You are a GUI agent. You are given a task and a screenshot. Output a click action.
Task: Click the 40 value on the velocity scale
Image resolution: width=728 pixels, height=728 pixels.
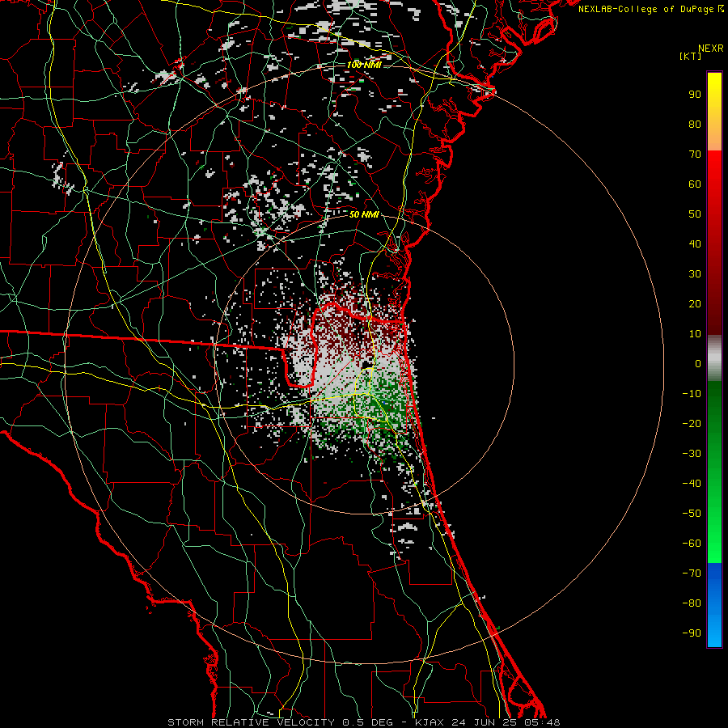(695, 243)
